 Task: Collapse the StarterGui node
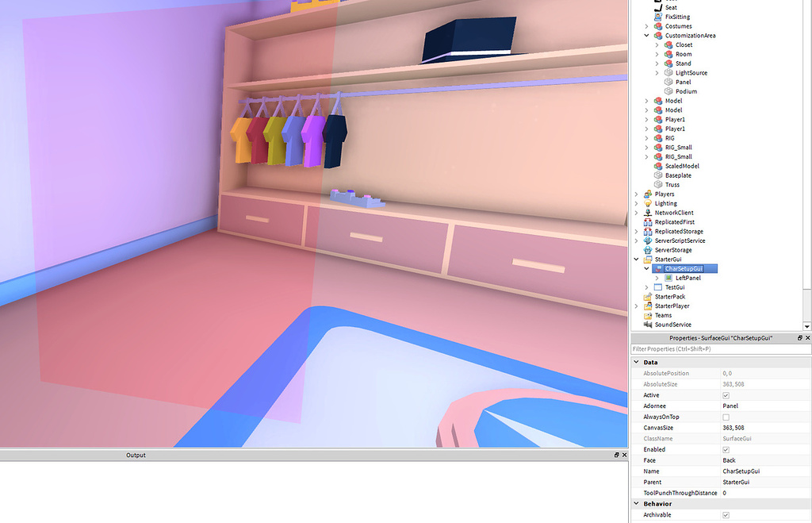pyautogui.click(x=637, y=260)
